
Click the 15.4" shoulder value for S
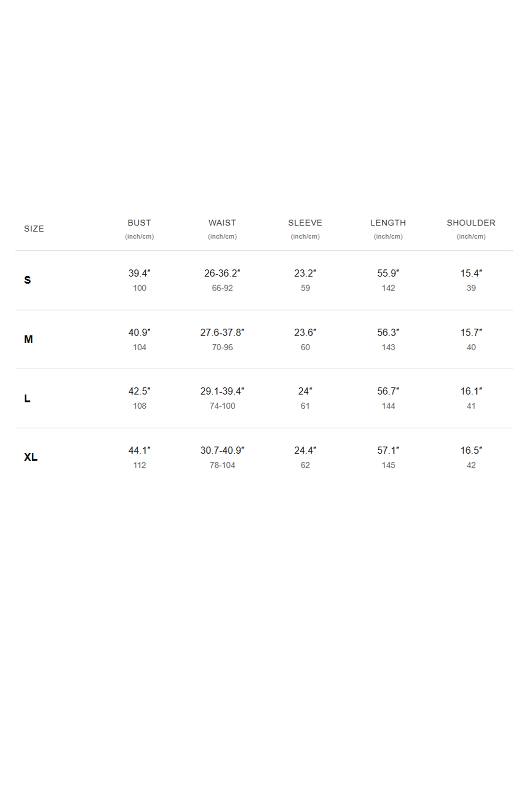[x=471, y=273]
